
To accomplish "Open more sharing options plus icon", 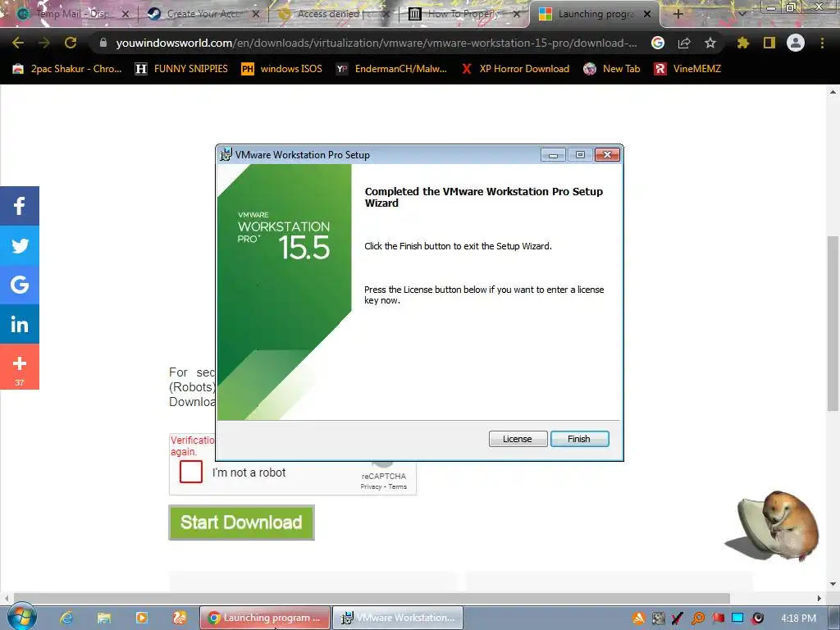I will coord(20,367).
